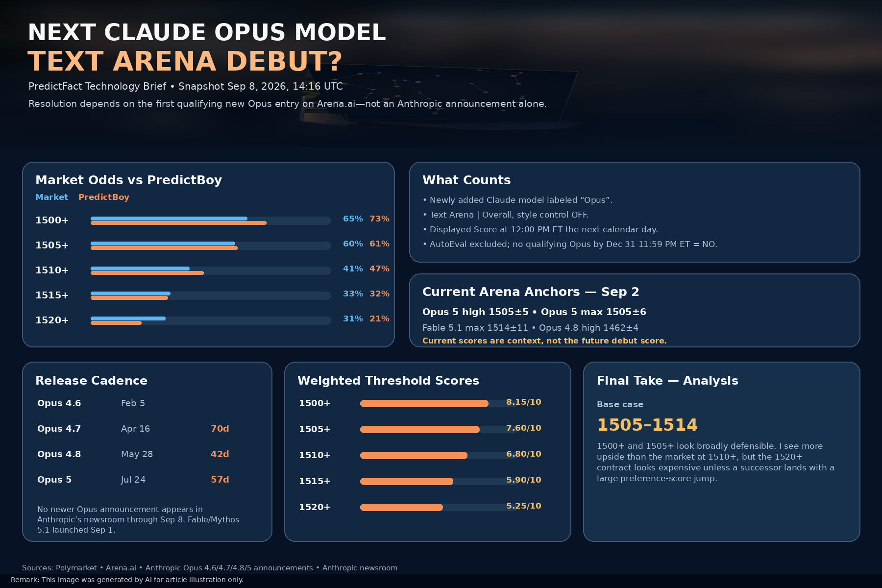Viewport: 882px width, 588px height.
Task: Click the 'Newly added Claude model labeled Opus' bullet
Action: pyautogui.click(x=517, y=200)
